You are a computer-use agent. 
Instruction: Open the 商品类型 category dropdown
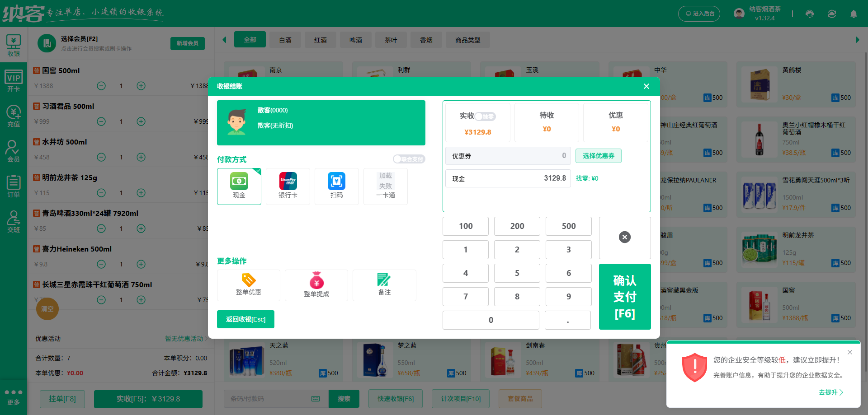coord(468,40)
